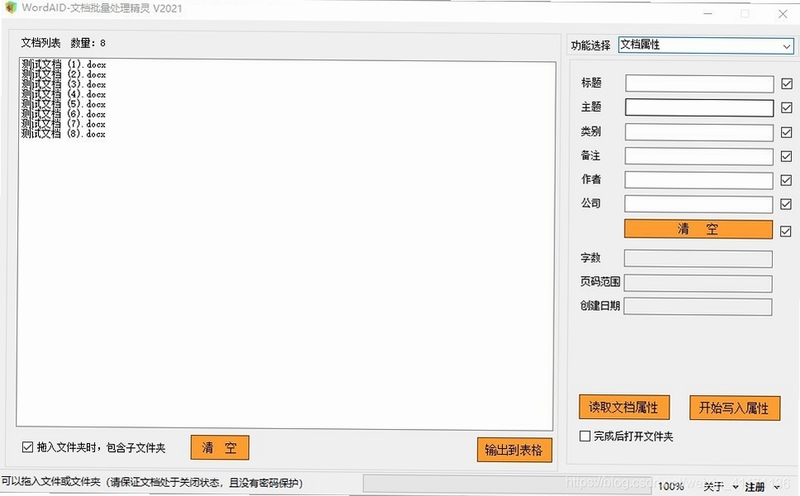The height and width of the screenshot is (496, 800).
Task: Toggle 拖入文件夹时，包含子文件夹 checkbox
Action: pyautogui.click(x=28, y=448)
